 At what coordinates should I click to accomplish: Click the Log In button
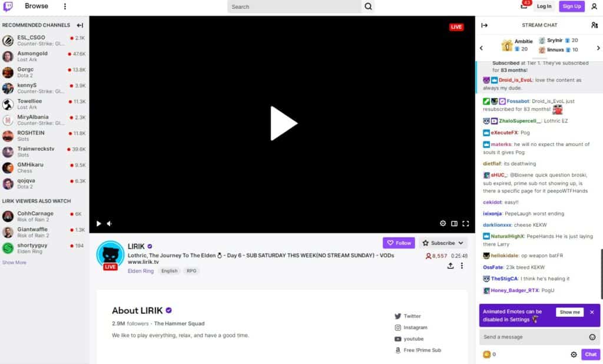click(544, 6)
